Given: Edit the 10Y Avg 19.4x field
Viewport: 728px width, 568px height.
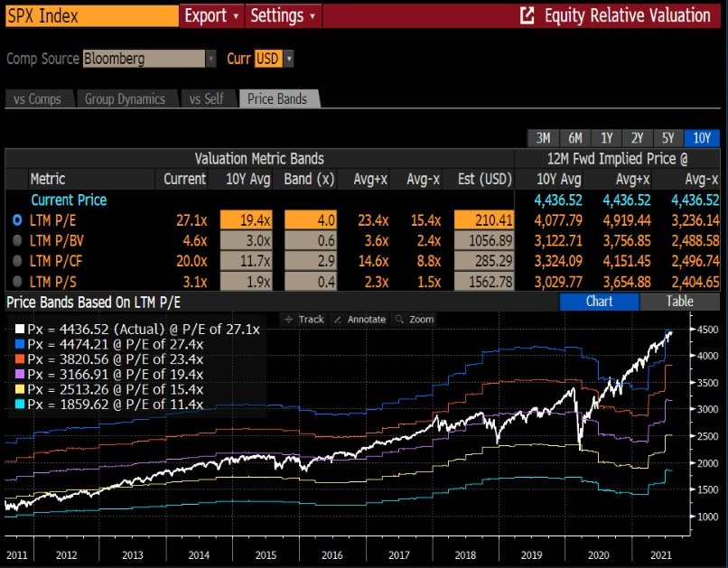Looking at the screenshot, I should [246, 220].
